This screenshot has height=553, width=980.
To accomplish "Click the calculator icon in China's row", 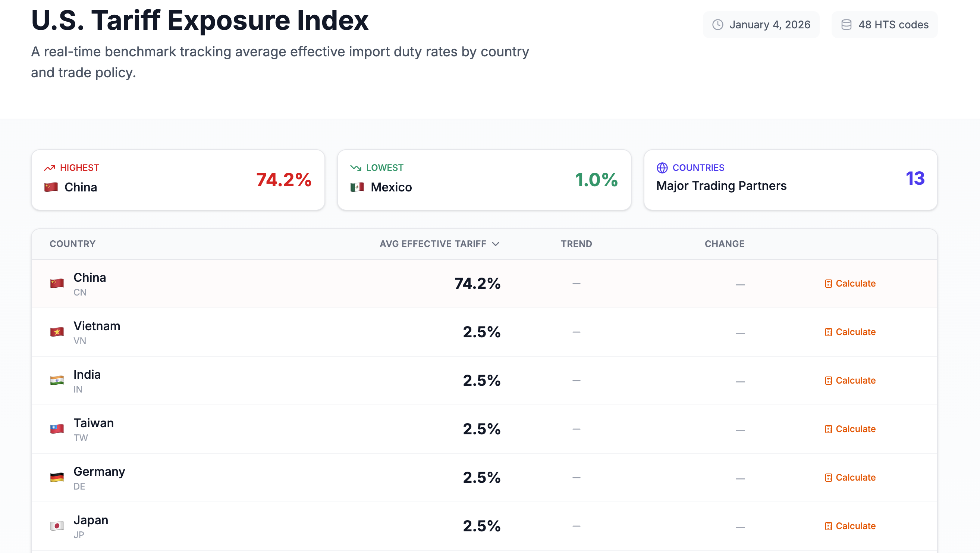I will point(828,284).
